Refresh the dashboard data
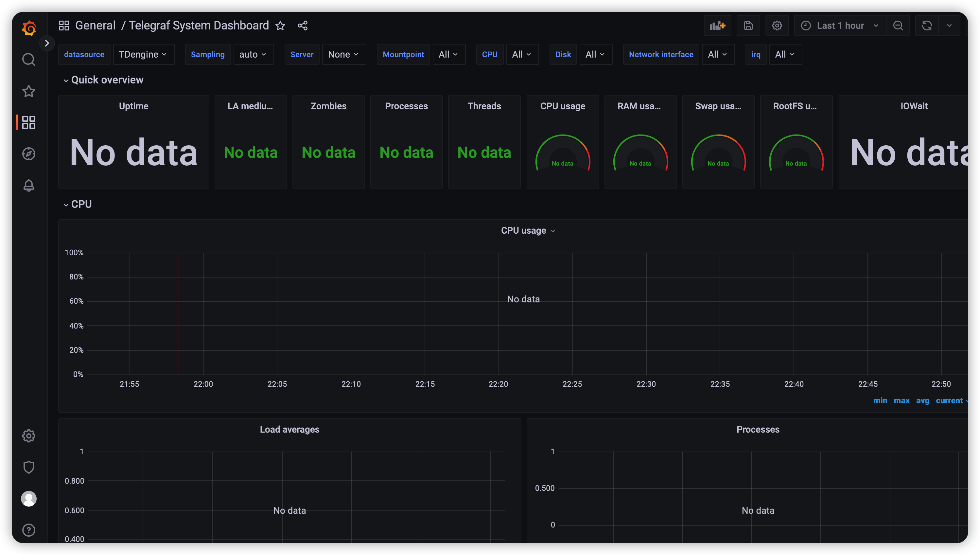The height and width of the screenshot is (555, 980). (927, 25)
